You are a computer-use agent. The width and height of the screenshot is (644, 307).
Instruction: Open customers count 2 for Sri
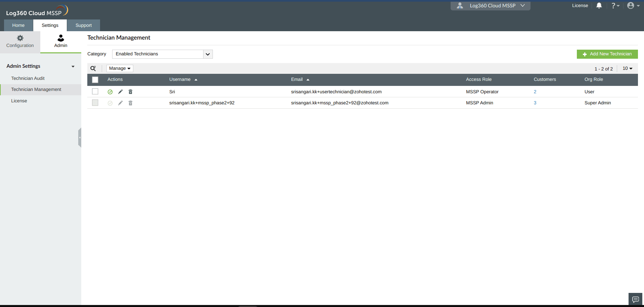tap(535, 92)
